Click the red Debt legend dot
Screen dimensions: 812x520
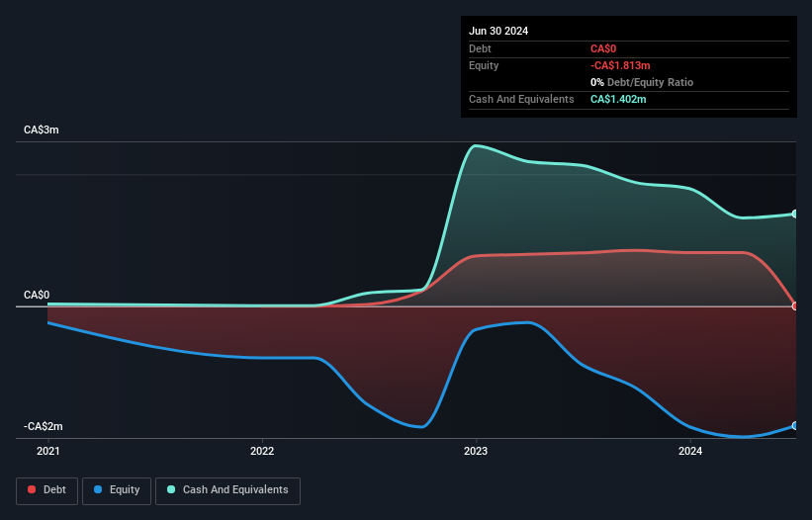[32, 489]
